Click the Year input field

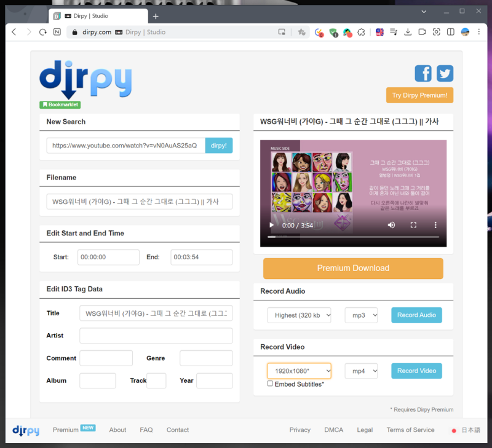(x=214, y=380)
